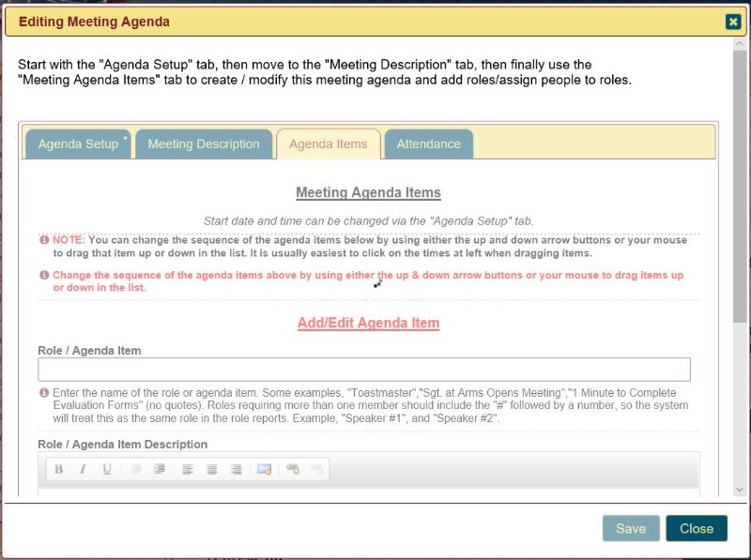Image resolution: width=751 pixels, height=560 pixels.
Task: Go to the Attendance tab
Action: coord(429,144)
